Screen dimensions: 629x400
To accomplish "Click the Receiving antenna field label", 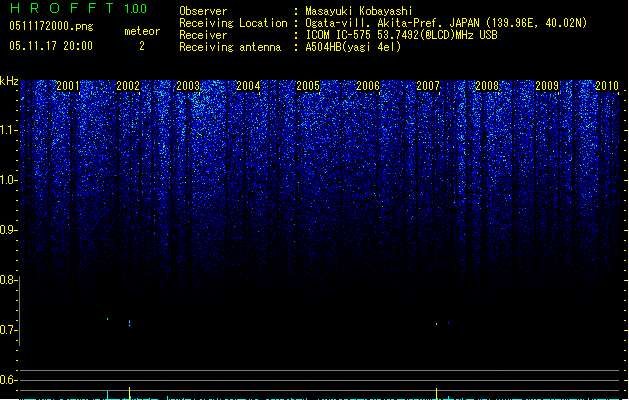I will pyautogui.click(x=230, y=47).
